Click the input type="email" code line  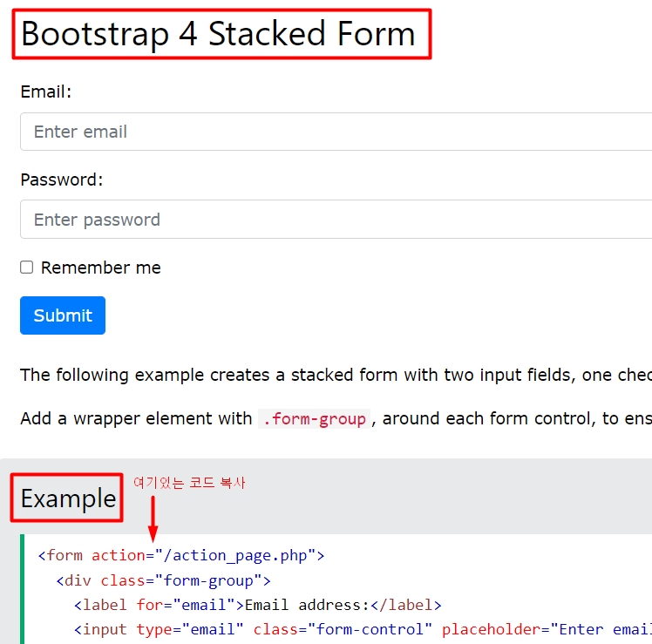363,629
